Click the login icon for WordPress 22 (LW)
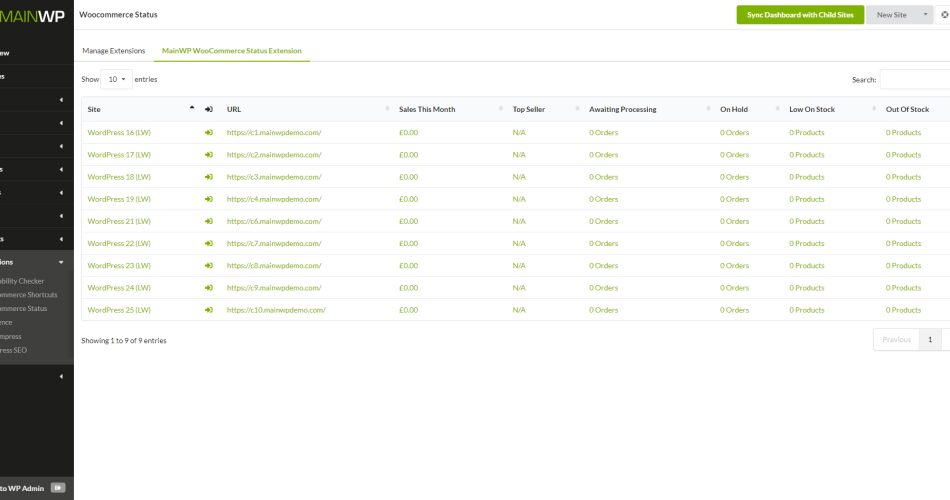 coord(208,243)
